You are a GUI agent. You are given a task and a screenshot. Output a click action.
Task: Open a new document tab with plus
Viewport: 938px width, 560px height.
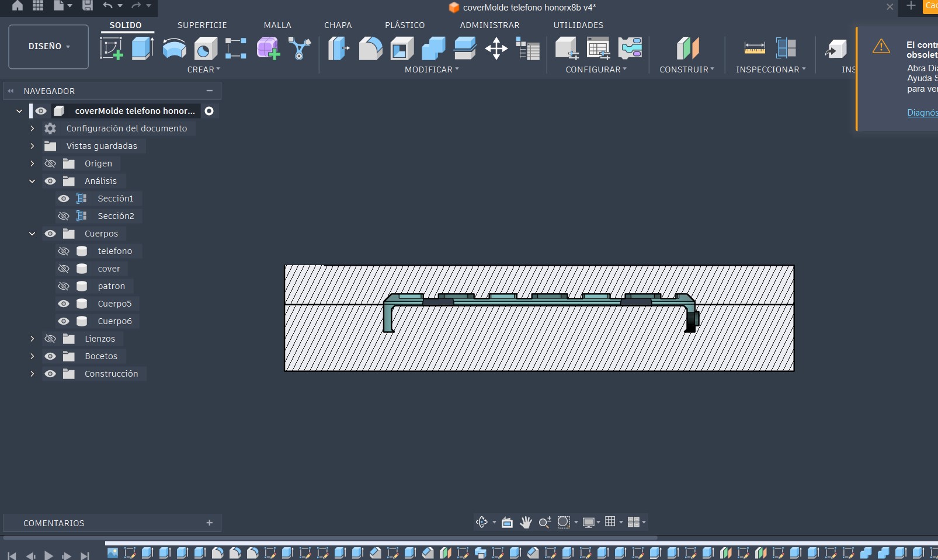click(911, 6)
